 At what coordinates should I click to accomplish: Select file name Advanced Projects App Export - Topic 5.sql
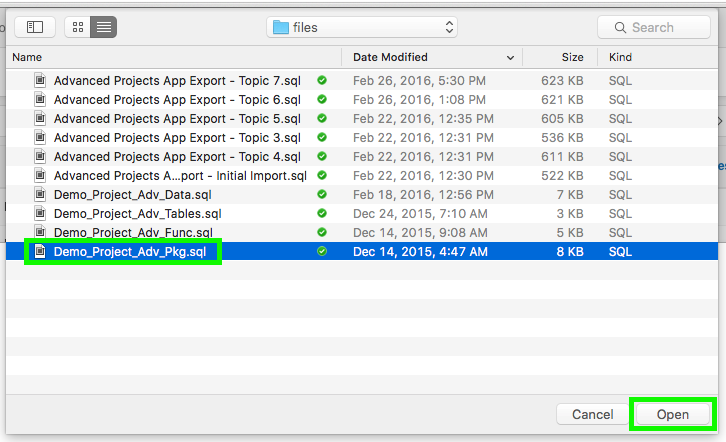177,118
